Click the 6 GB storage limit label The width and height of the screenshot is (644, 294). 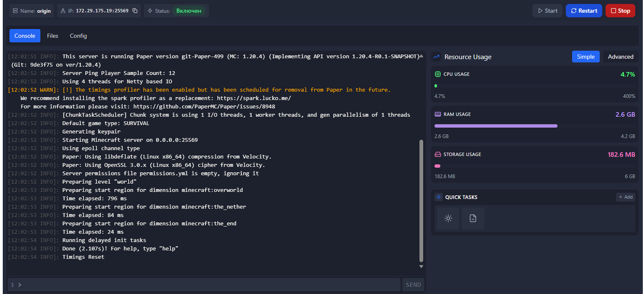point(630,176)
